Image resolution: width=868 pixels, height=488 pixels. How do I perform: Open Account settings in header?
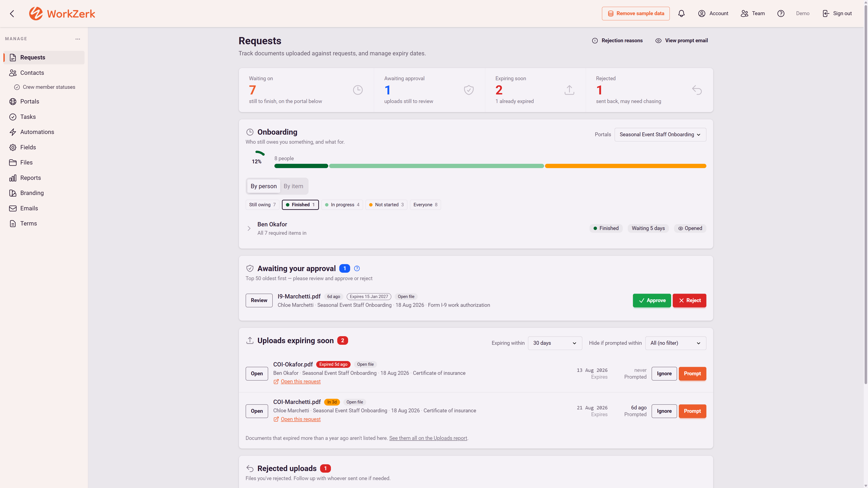(713, 14)
